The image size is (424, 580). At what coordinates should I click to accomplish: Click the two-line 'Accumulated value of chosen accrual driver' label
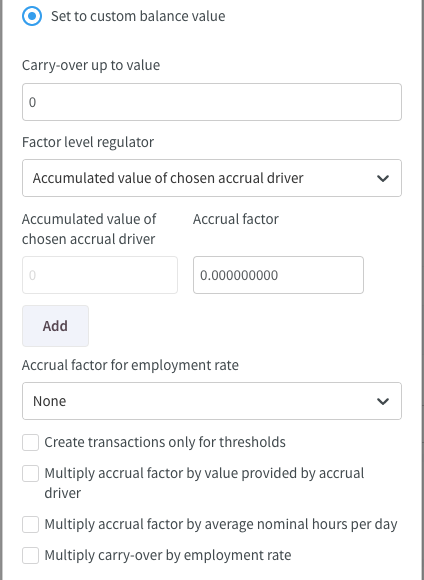89,229
